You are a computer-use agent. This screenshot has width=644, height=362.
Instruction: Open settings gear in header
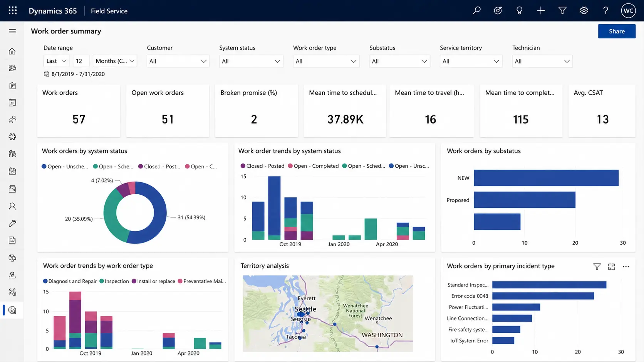tap(584, 10)
